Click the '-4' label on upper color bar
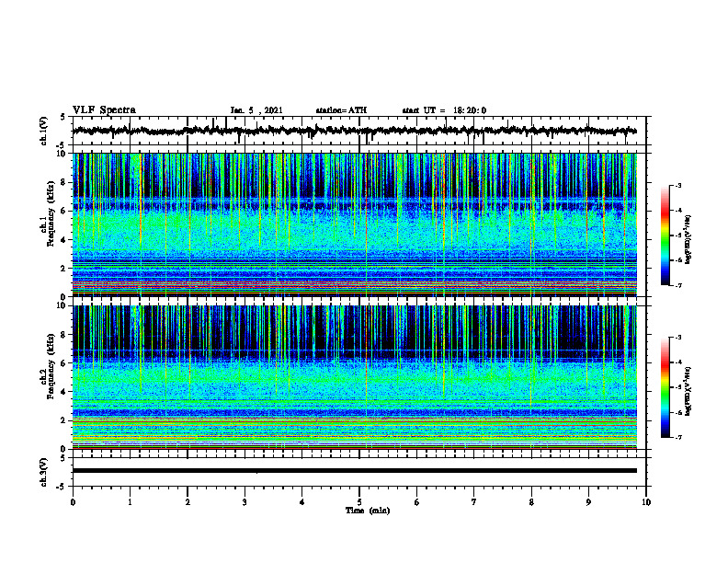728x563 pixels. pyautogui.click(x=678, y=211)
